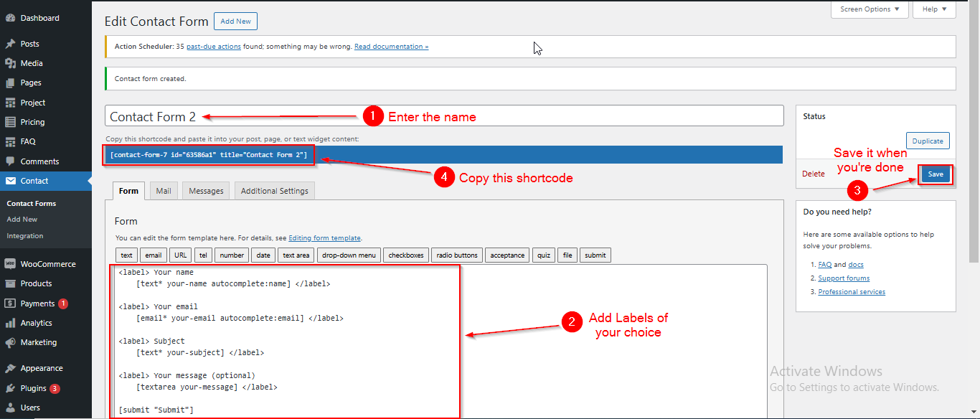Viewport: 980px width, 419px height.
Task: Click the Marketing megaphone icon
Action: pos(10,342)
